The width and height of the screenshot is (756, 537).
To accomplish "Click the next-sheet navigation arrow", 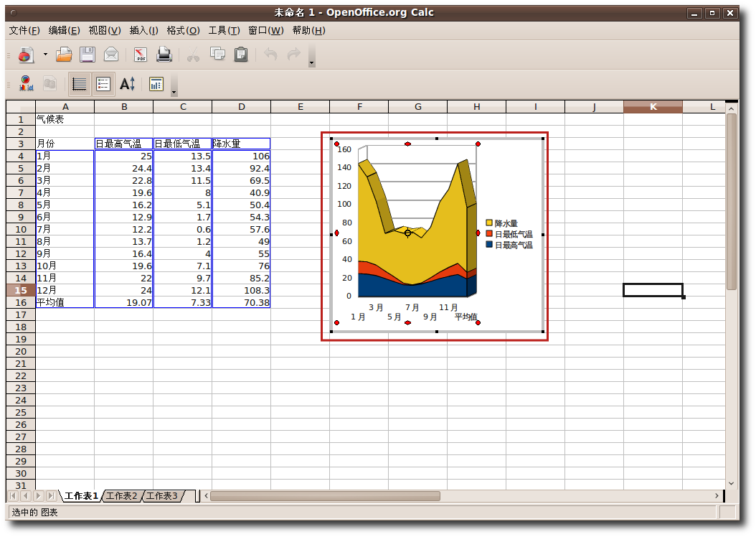I will click(39, 496).
